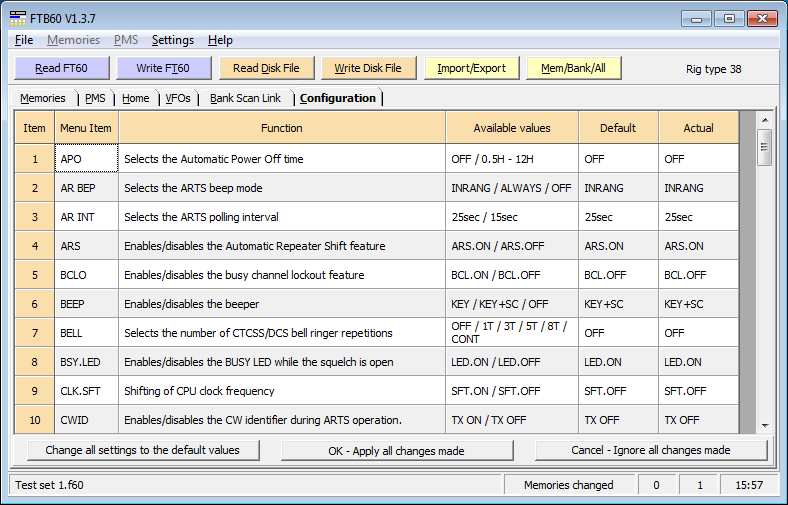Click the Mem/Bank/All button
788x505 pixels.
[x=580, y=68]
